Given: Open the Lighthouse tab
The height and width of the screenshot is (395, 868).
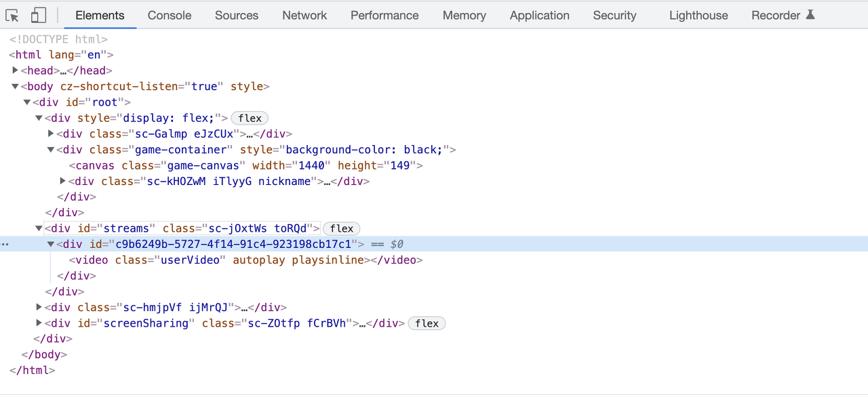Looking at the screenshot, I should 698,15.
